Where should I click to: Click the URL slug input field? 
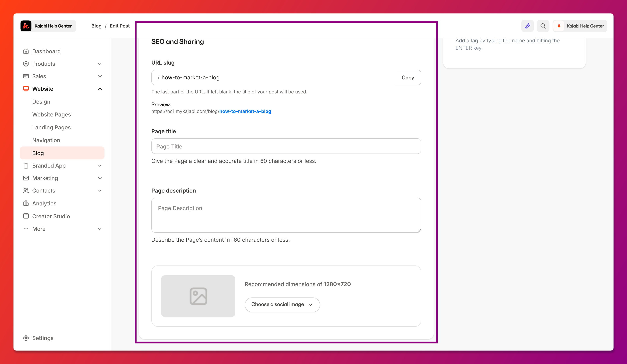(x=274, y=77)
